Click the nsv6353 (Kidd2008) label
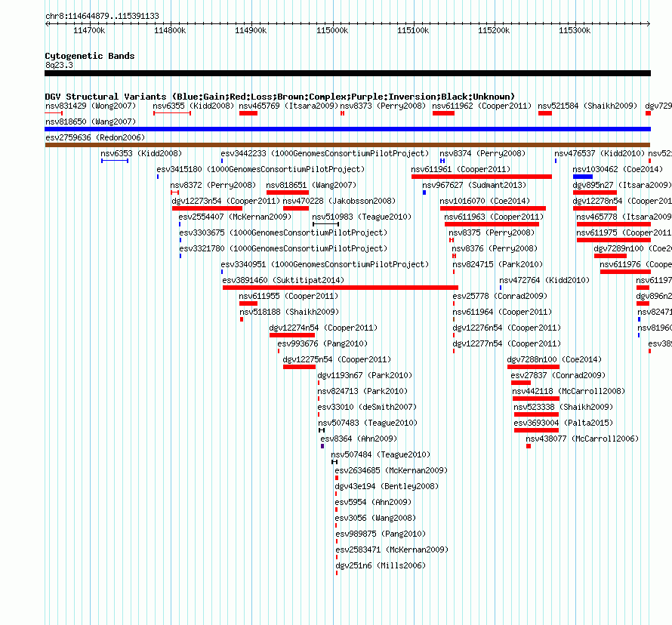 click(141, 153)
